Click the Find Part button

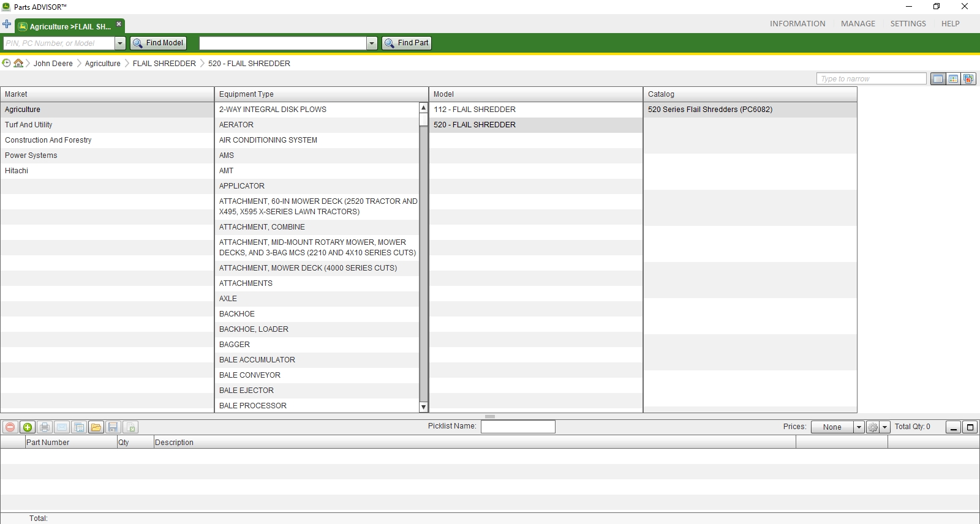(407, 43)
